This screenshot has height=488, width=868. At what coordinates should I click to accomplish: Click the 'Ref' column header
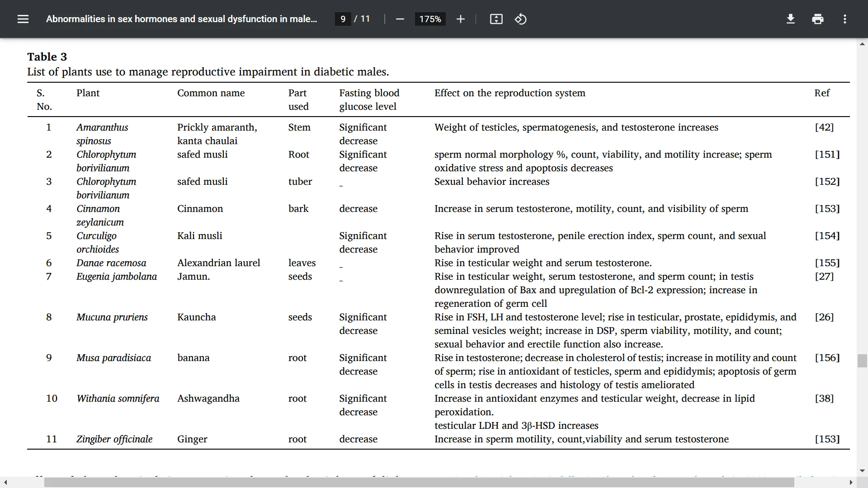(x=822, y=93)
